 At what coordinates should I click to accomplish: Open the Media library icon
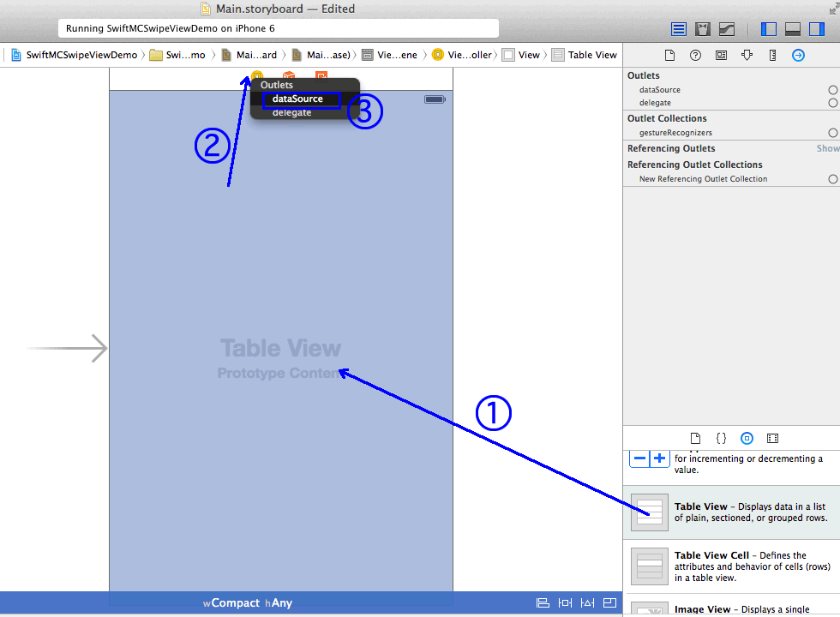[772, 438]
